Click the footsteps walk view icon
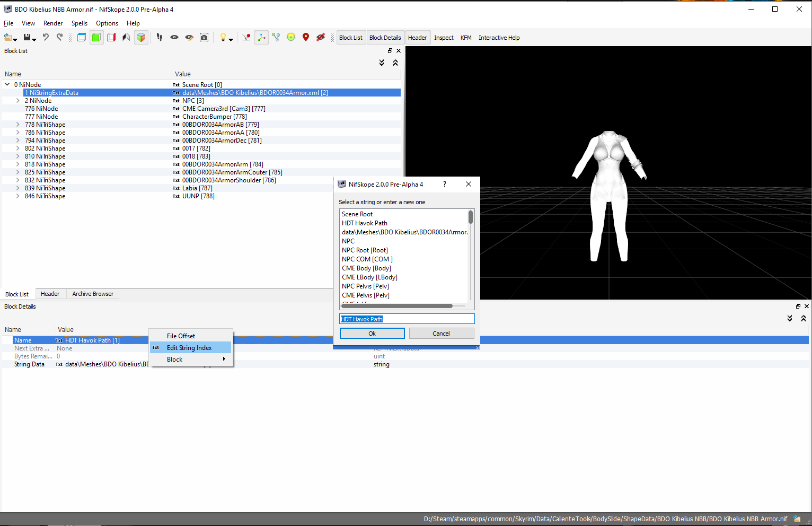 [160, 37]
